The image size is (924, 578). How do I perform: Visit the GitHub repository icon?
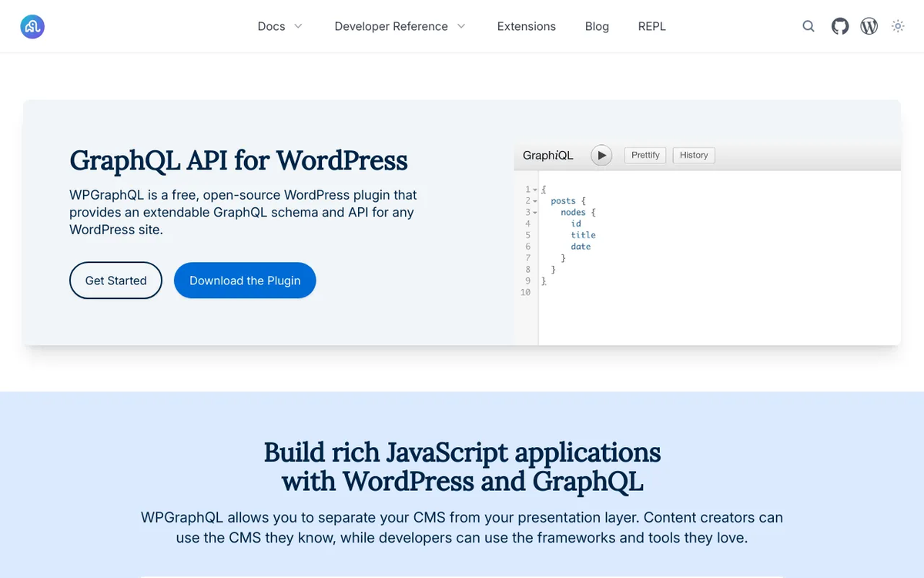tap(840, 26)
